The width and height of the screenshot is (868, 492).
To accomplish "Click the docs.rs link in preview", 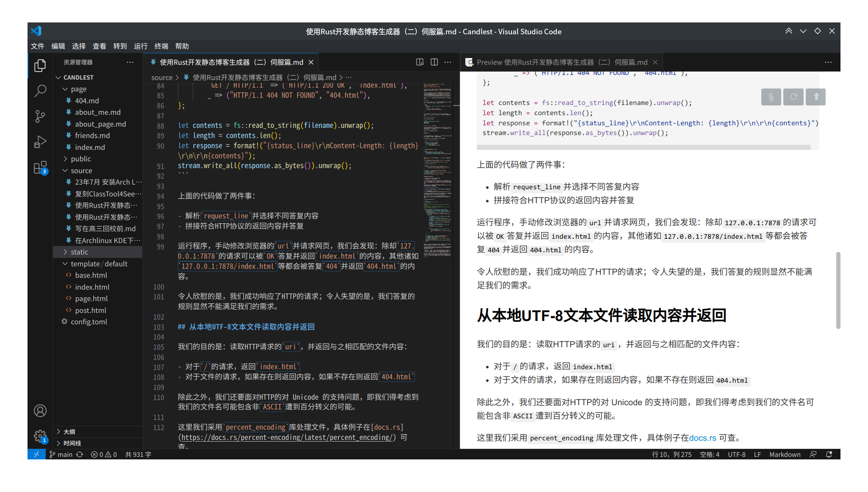I will tap(702, 438).
